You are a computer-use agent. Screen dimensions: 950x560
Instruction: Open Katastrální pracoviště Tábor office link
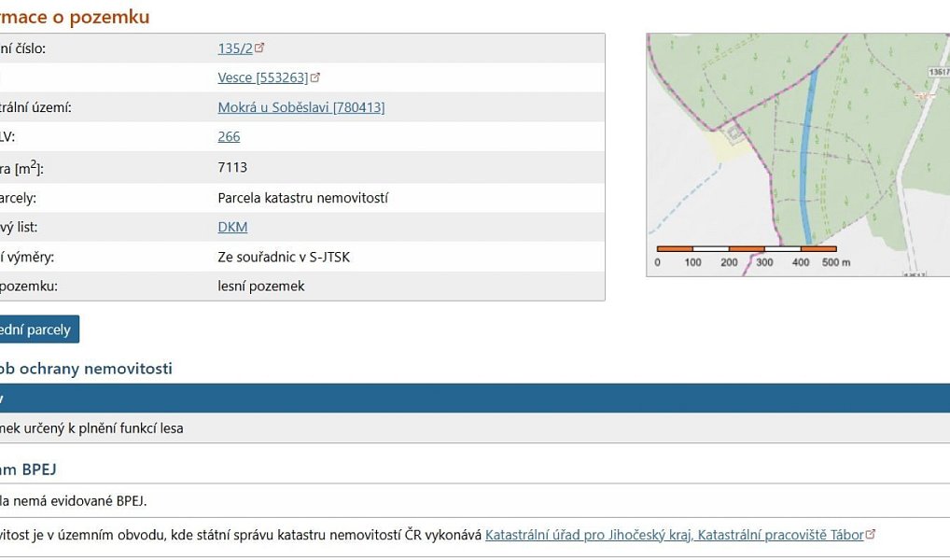pyautogui.click(x=675, y=535)
